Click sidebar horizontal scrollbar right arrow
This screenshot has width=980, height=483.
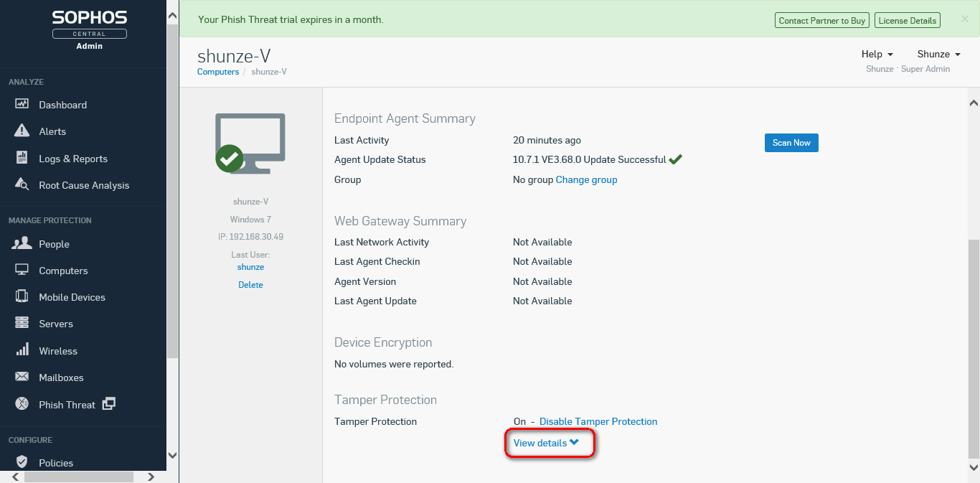(151, 477)
